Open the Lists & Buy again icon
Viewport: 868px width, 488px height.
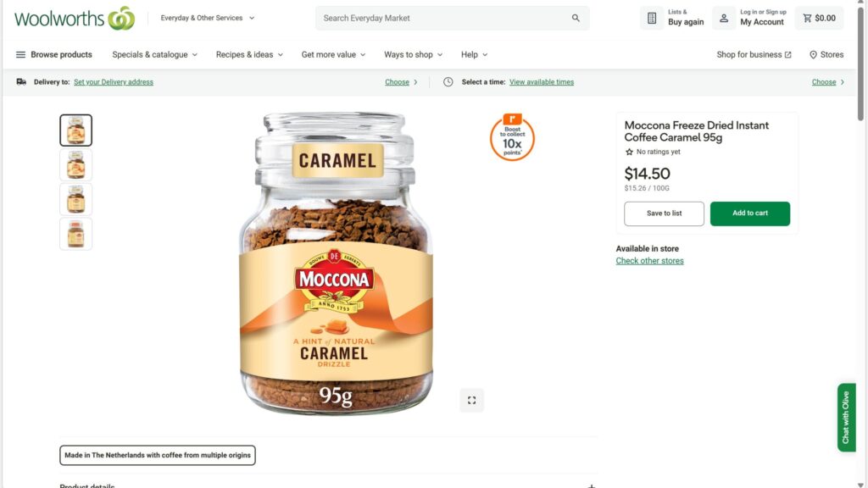pos(652,18)
